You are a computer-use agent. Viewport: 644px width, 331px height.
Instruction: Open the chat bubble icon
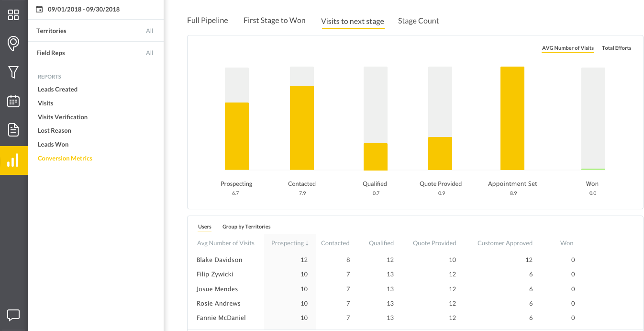point(13,315)
